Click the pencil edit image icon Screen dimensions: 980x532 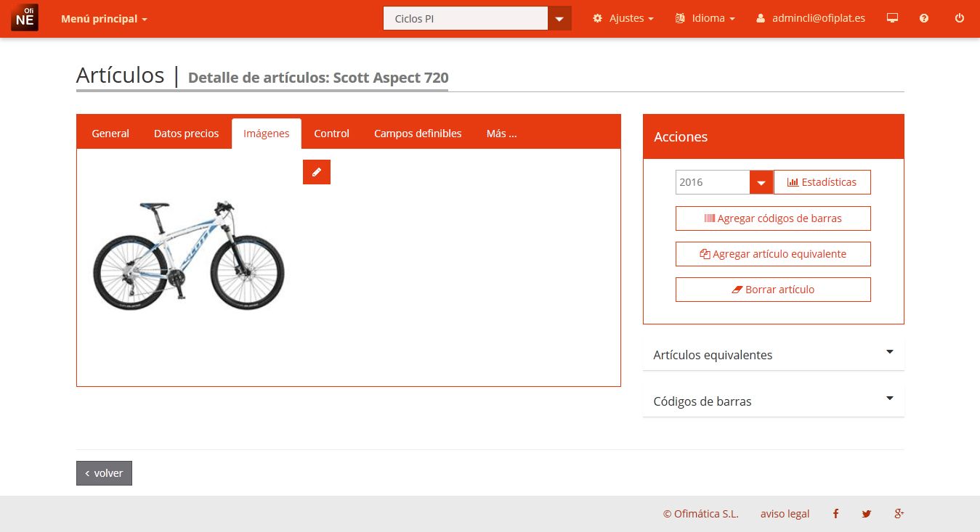[x=317, y=172]
